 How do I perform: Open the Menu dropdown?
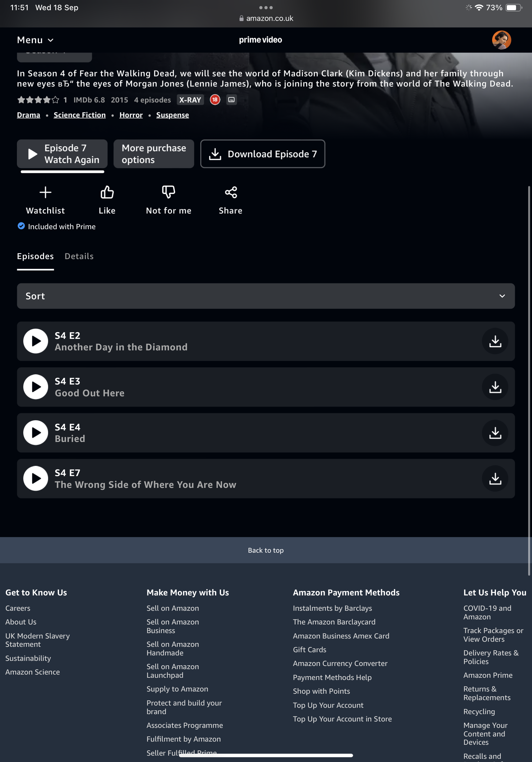(35, 40)
